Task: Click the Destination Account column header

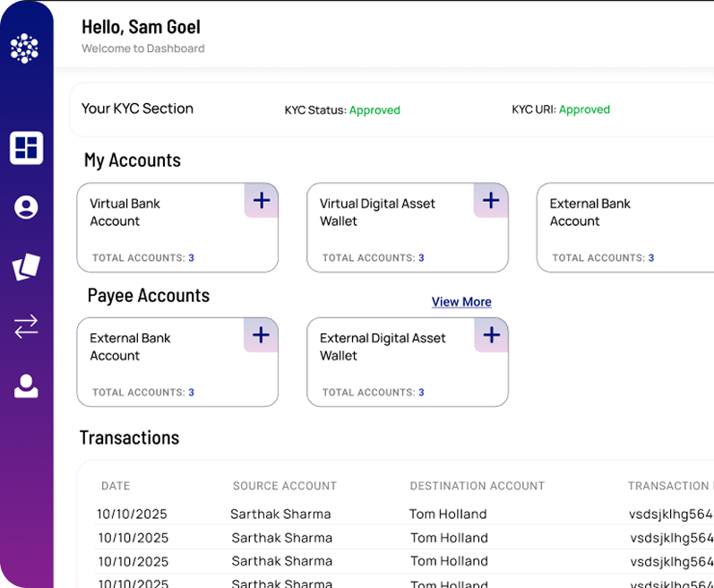Action: click(x=477, y=486)
